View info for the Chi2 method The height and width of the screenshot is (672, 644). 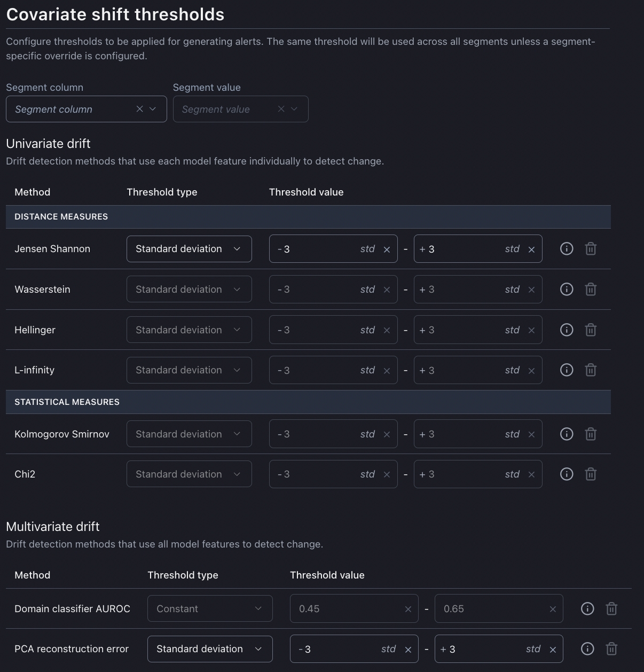click(567, 474)
